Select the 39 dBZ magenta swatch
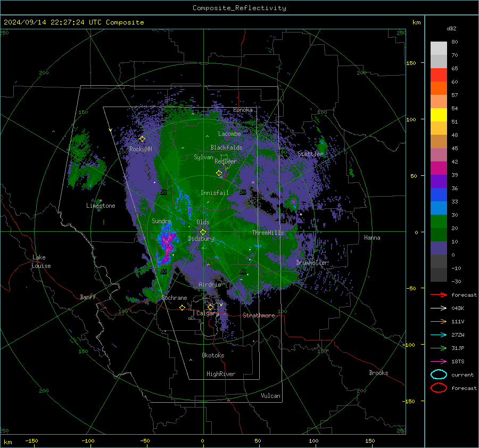 [439, 168]
